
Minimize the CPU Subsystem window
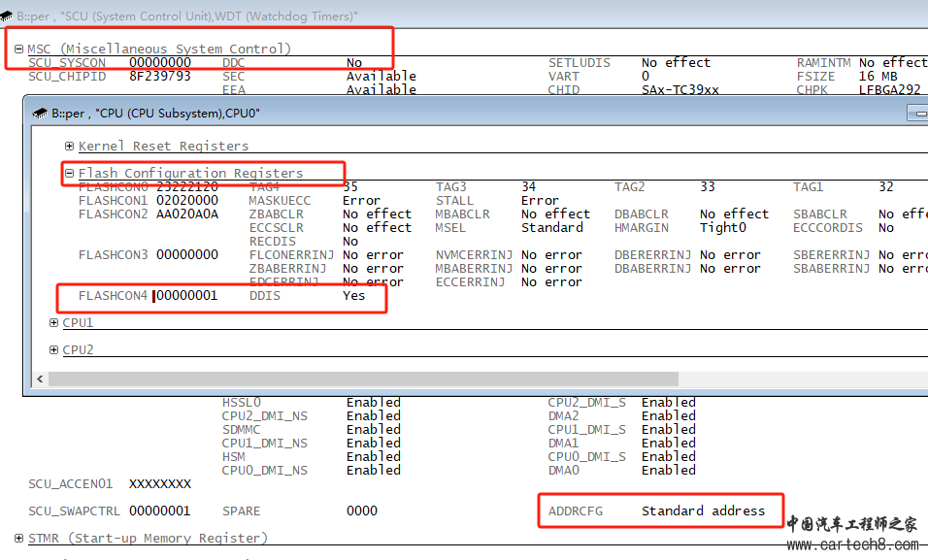[x=918, y=113]
